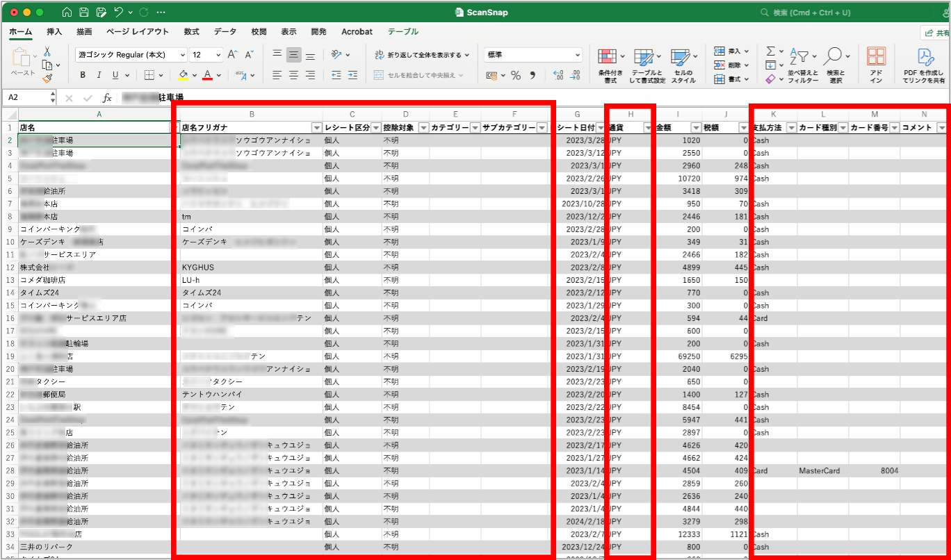Open Sort & Filter (並べ替えとフィルター)

802,65
